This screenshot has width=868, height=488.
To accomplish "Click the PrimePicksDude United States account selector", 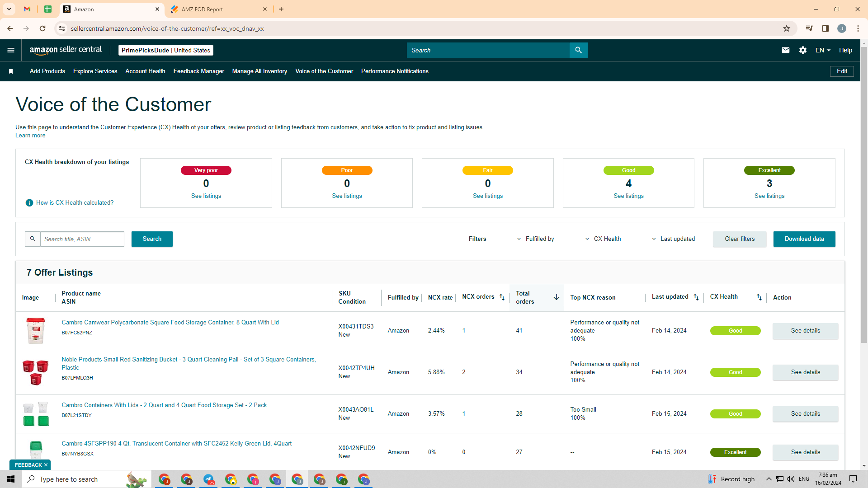I will pos(166,50).
